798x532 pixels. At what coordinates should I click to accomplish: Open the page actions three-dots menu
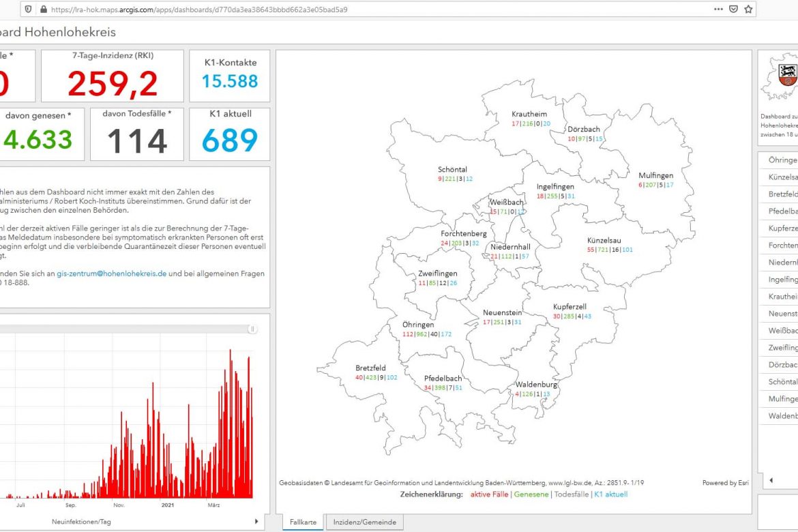coord(718,10)
